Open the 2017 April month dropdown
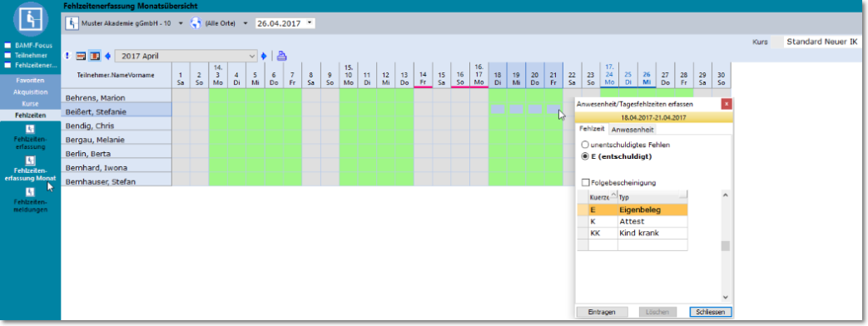Image resolution: width=868 pixels, height=326 pixels. [186, 56]
